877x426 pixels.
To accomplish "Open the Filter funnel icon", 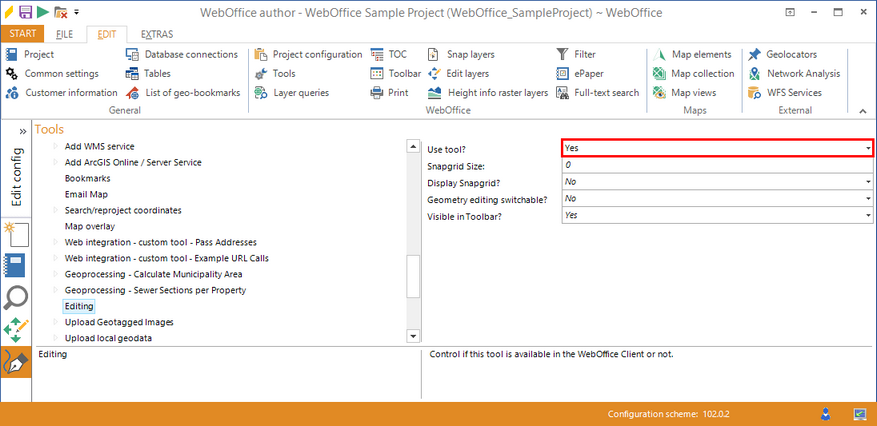I will tap(562, 54).
